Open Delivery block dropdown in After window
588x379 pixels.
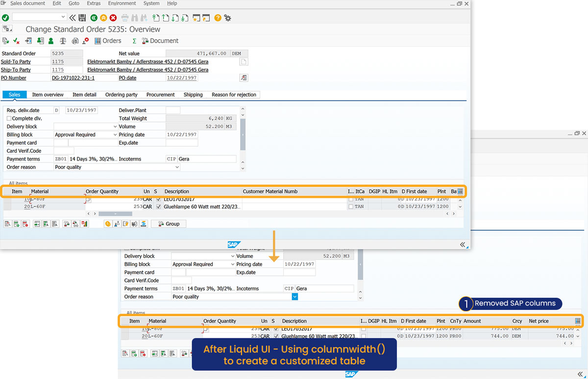pos(233,256)
